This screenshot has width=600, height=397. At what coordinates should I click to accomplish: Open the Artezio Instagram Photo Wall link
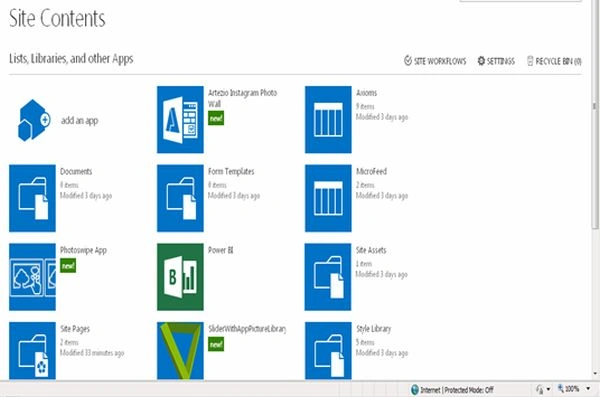(242, 98)
